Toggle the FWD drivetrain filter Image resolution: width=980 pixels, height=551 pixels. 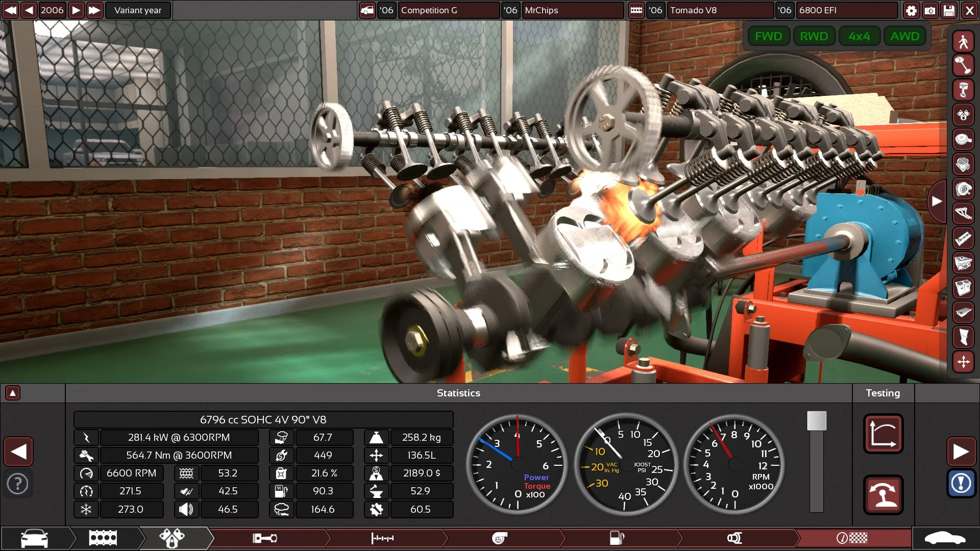pyautogui.click(x=768, y=36)
